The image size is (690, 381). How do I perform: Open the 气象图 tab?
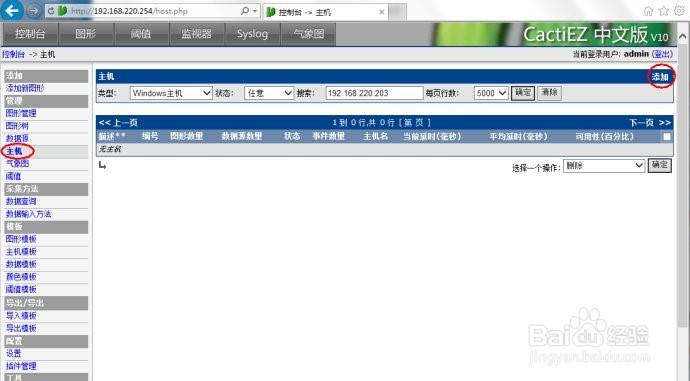[308, 34]
